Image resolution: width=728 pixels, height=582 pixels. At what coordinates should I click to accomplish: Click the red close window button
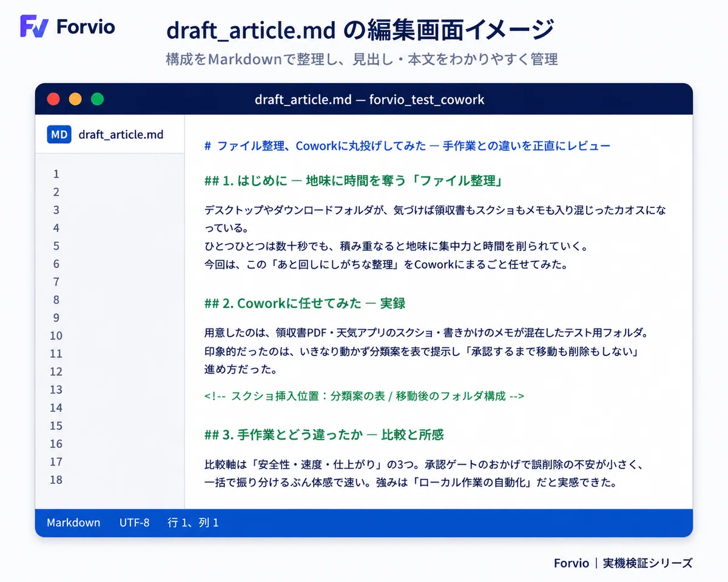click(x=53, y=99)
